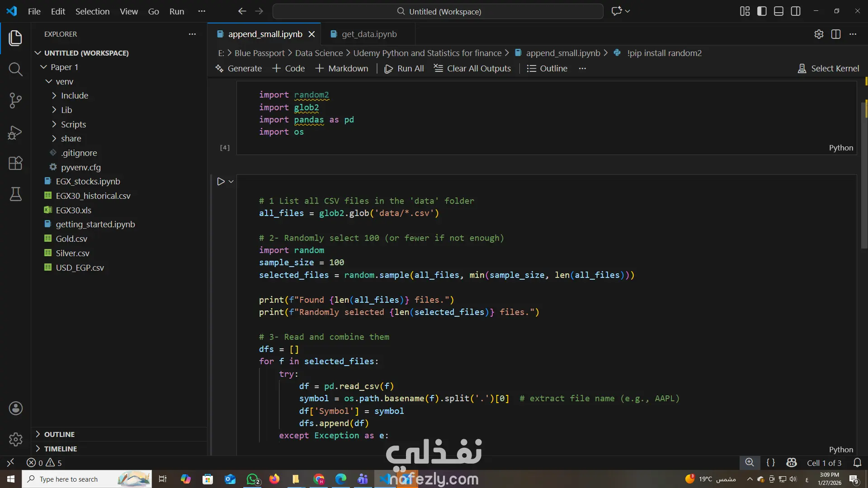Expand the TIMELINE section
868x488 pixels.
click(x=61, y=449)
